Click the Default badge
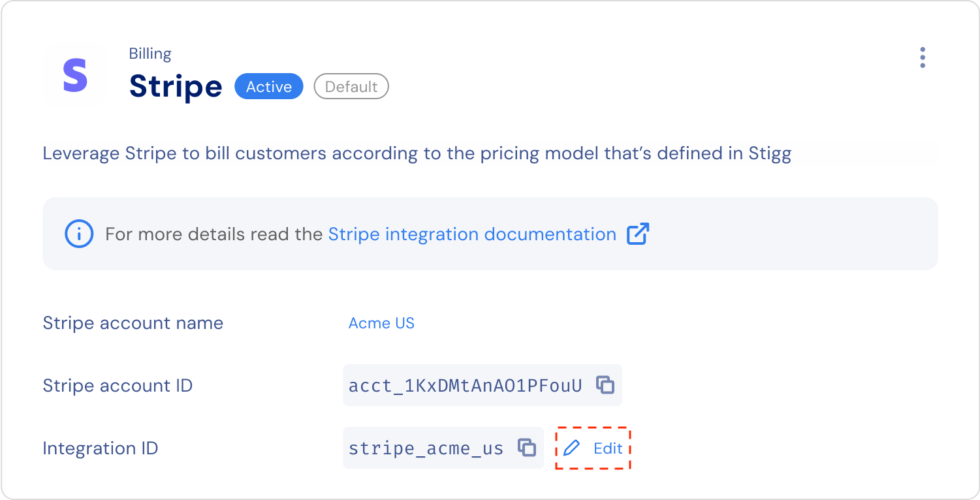Image resolution: width=980 pixels, height=500 pixels. point(351,87)
